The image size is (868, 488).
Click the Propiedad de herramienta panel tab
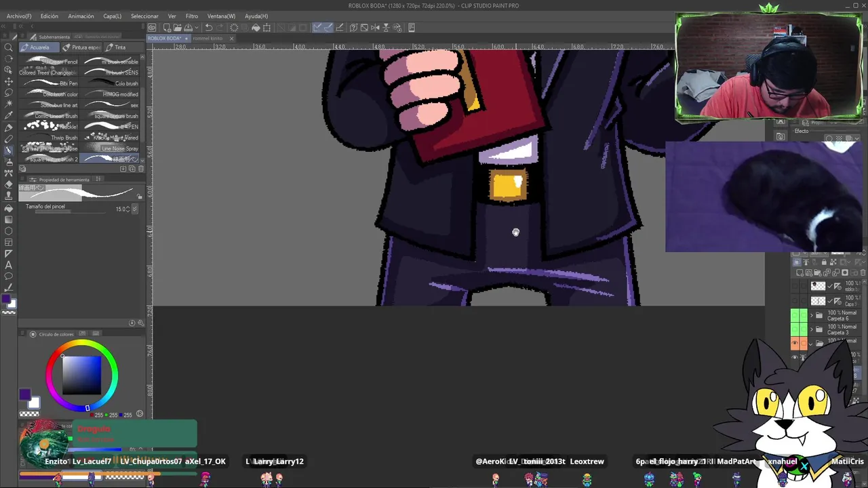coord(60,180)
